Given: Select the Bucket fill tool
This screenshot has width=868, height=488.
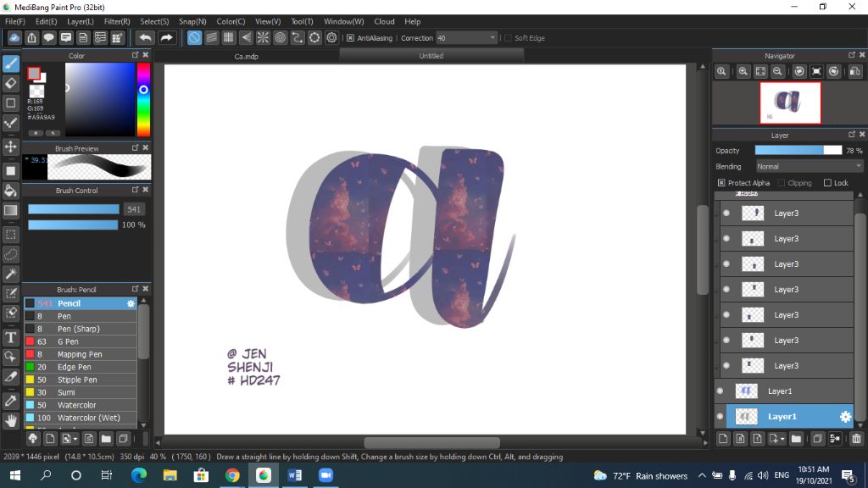Looking at the screenshot, I should (x=10, y=191).
